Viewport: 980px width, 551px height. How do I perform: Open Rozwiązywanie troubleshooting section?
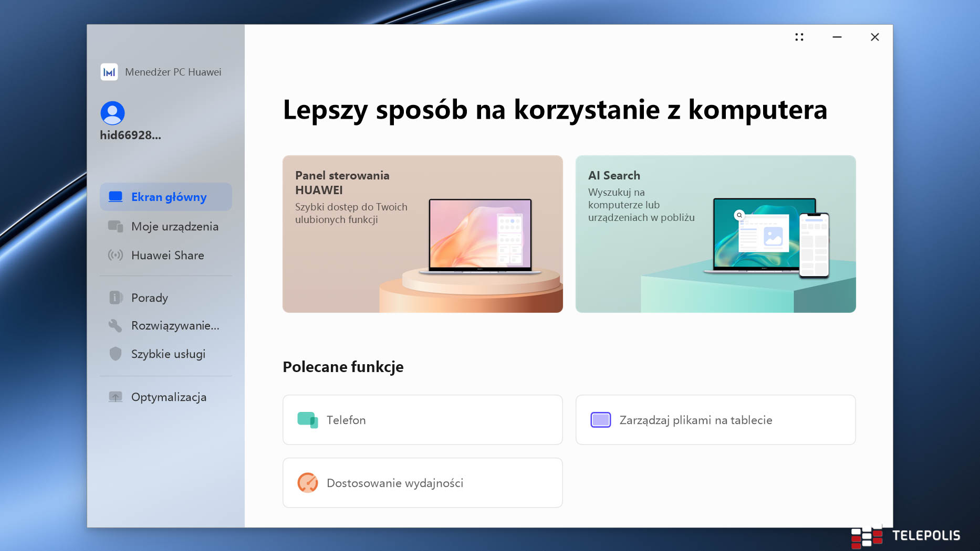tap(175, 326)
